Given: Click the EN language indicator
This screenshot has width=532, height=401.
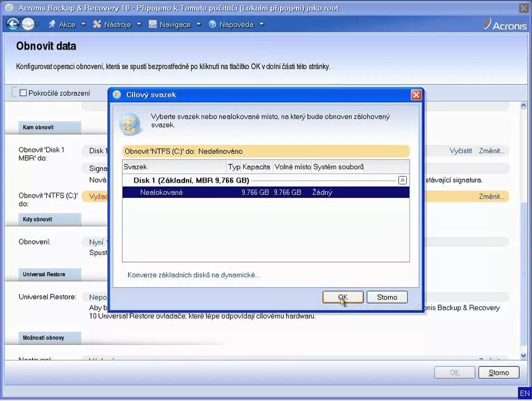Looking at the screenshot, I should (x=525, y=393).
